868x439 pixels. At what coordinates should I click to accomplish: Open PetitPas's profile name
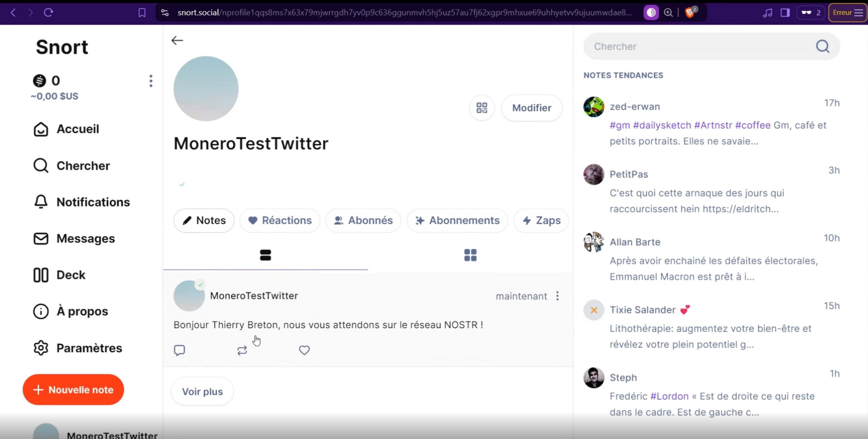(629, 174)
